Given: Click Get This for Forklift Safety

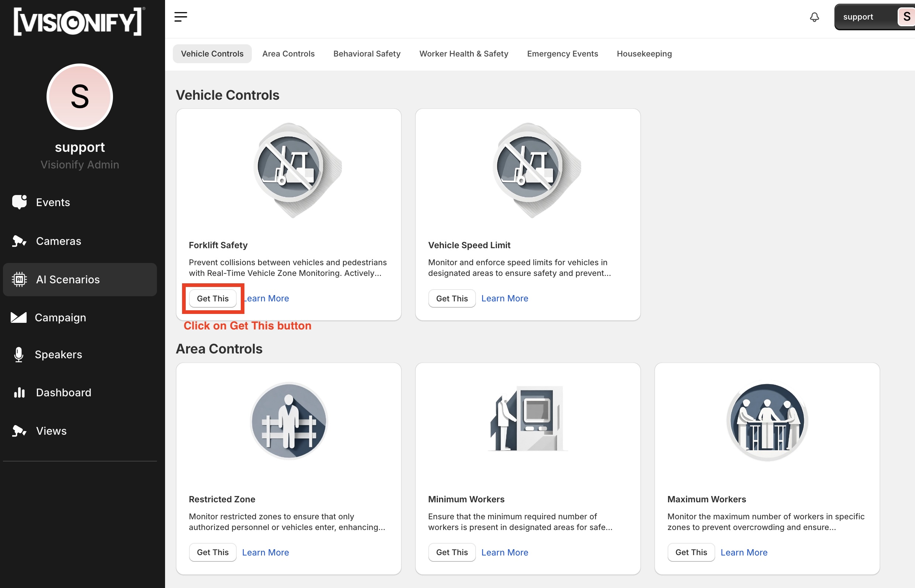Looking at the screenshot, I should coord(213,298).
